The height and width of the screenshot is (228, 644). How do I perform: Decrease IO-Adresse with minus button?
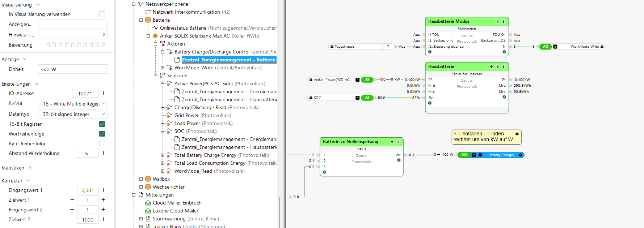[x=67, y=93]
